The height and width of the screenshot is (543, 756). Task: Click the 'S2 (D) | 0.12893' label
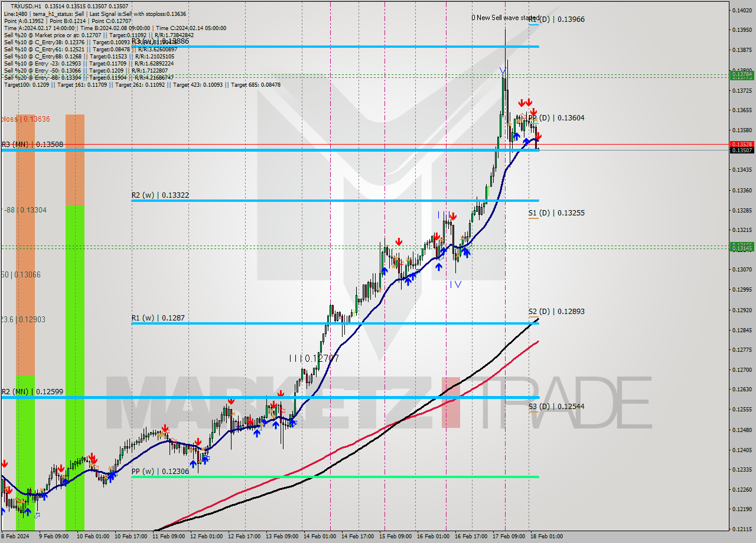[556, 311]
